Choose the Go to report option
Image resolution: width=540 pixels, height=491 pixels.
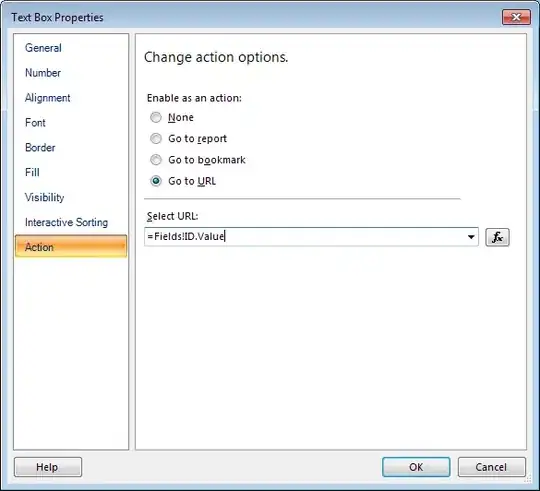tap(156, 138)
